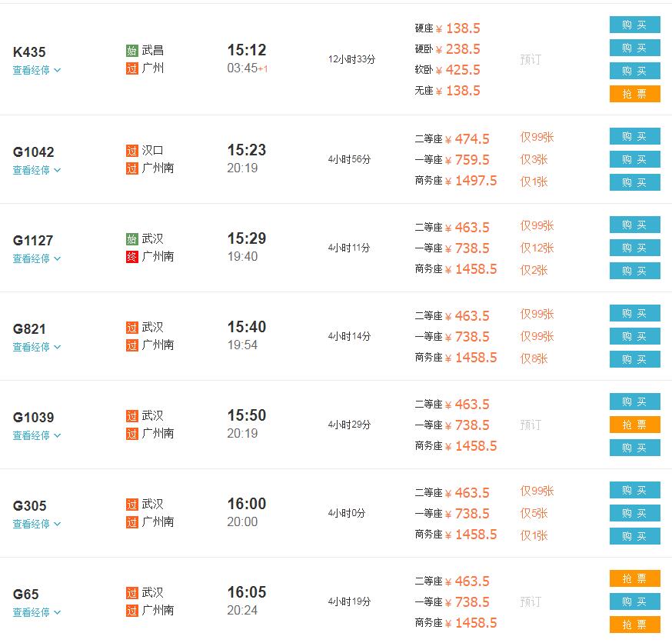Buy G305 商务座 ticket
The width and height of the screenshot is (672, 643).
point(635,536)
